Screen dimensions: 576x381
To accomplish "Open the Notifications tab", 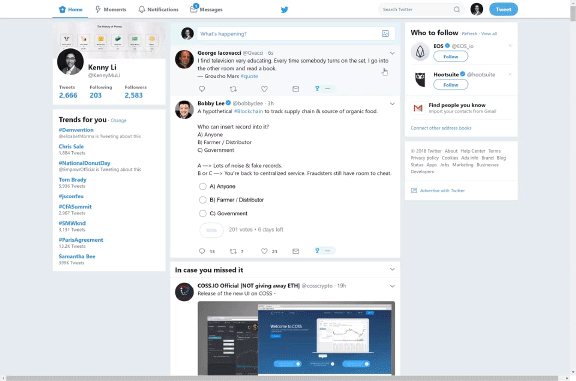I will tap(158, 10).
